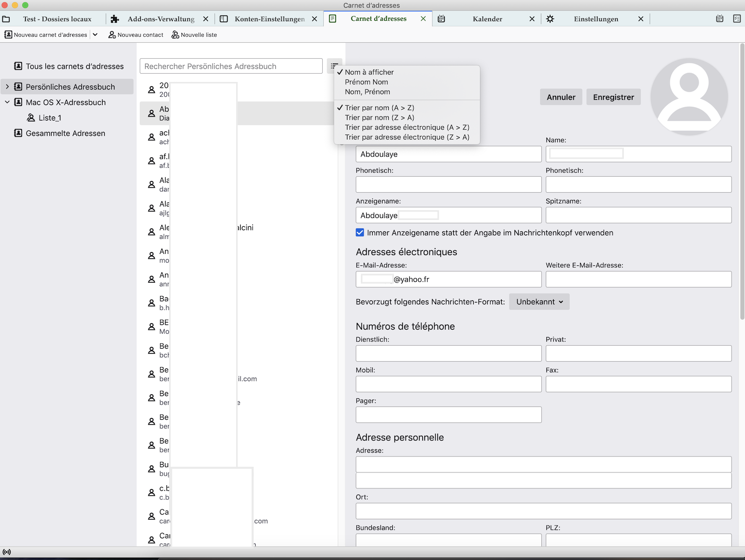Switch to the Einstellungen tab
Screen dimensions: 745x560
(595, 19)
